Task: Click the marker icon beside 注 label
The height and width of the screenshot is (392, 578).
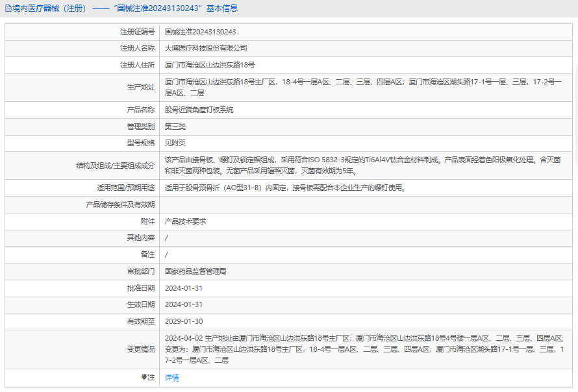Action: [144, 377]
